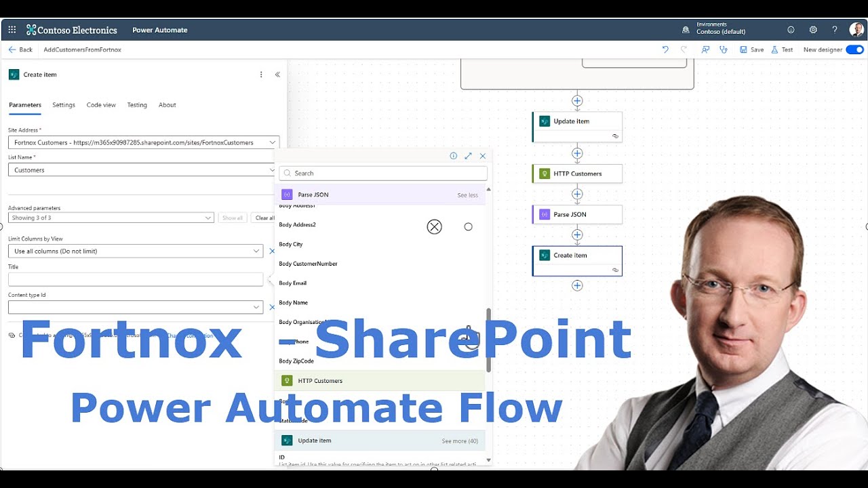
Task: Remove the Content type Id parameter
Action: (x=272, y=307)
